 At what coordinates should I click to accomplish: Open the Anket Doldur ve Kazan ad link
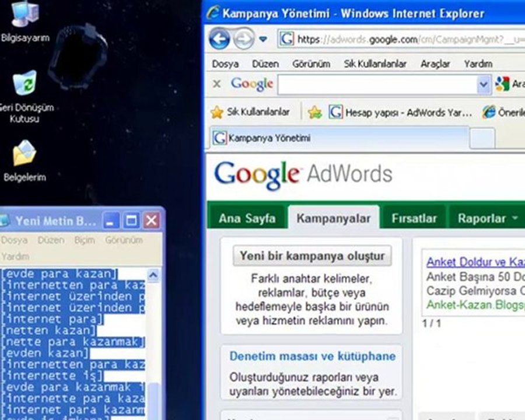tap(475, 261)
